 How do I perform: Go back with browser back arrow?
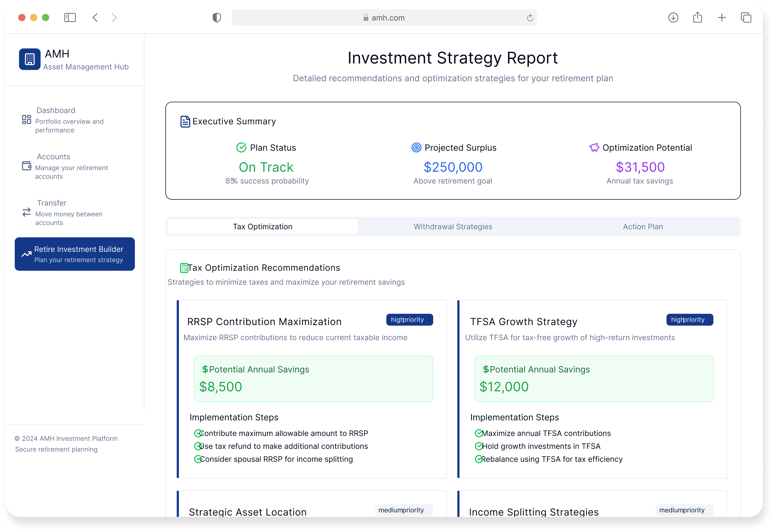click(x=95, y=18)
